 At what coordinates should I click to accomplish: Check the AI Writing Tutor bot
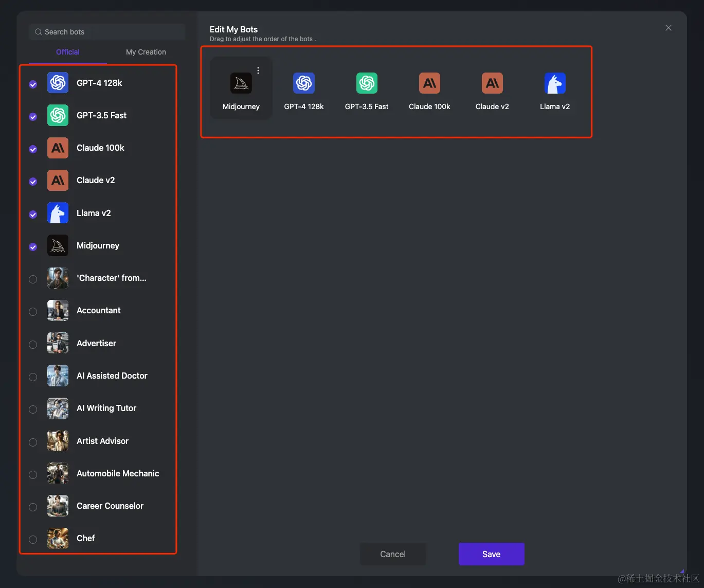(x=33, y=409)
